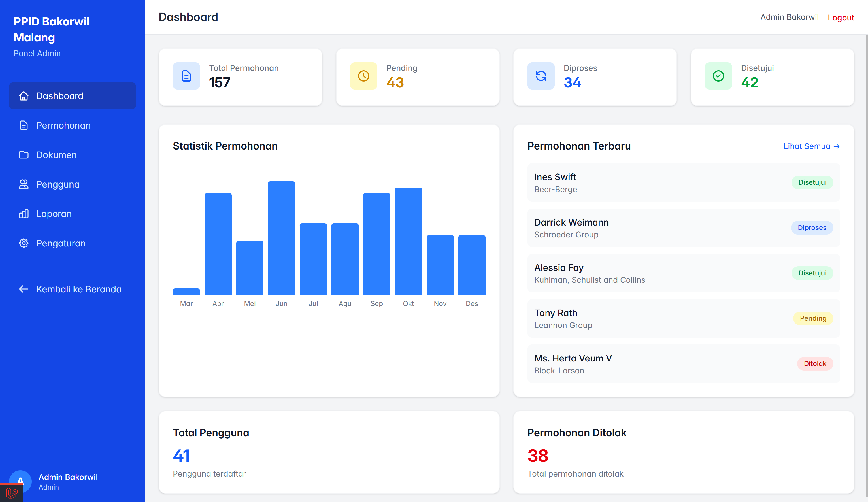The height and width of the screenshot is (502, 868).
Task: Open the Laravel debug bar icon
Action: (x=12, y=493)
